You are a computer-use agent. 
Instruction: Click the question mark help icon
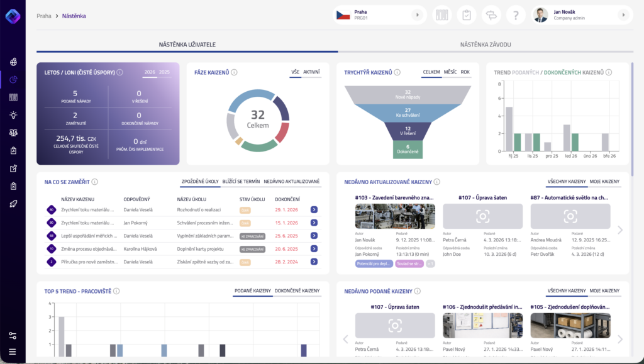[x=516, y=15]
